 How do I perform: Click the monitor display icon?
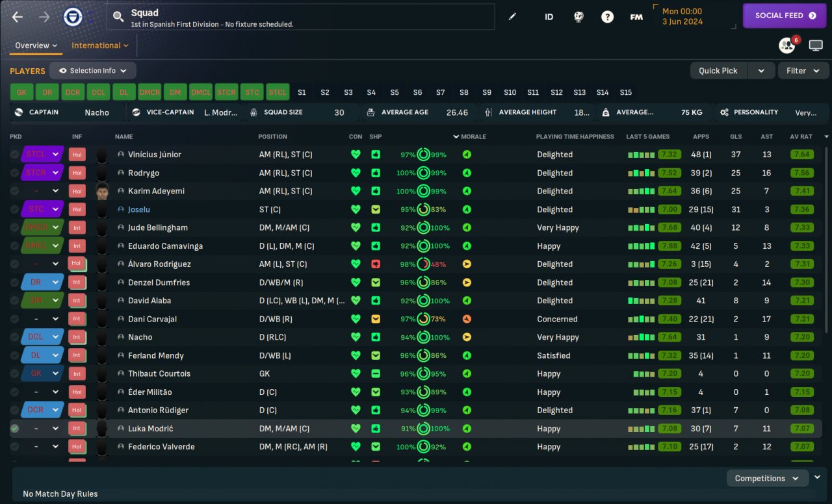(x=816, y=45)
